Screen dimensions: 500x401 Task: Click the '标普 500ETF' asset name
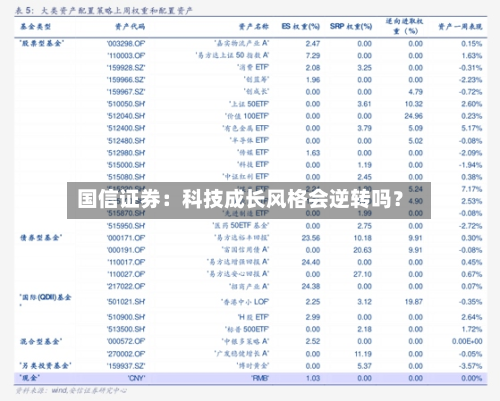(247, 329)
